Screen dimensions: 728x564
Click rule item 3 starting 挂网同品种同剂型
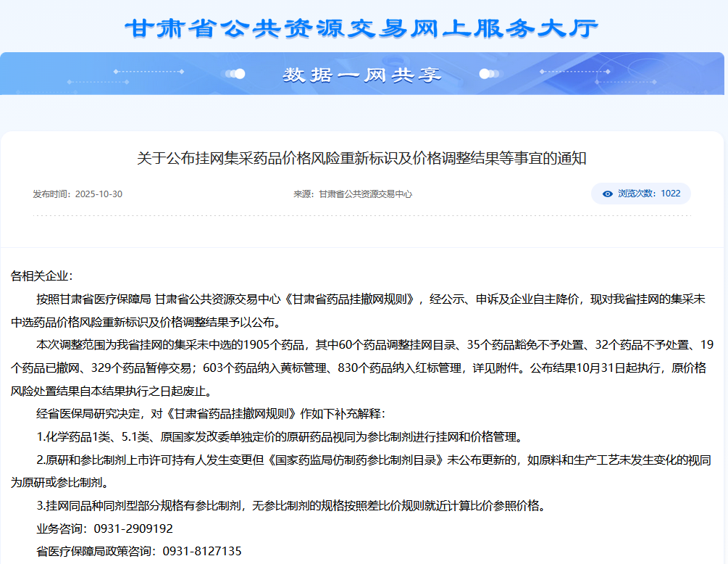(290, 506)
